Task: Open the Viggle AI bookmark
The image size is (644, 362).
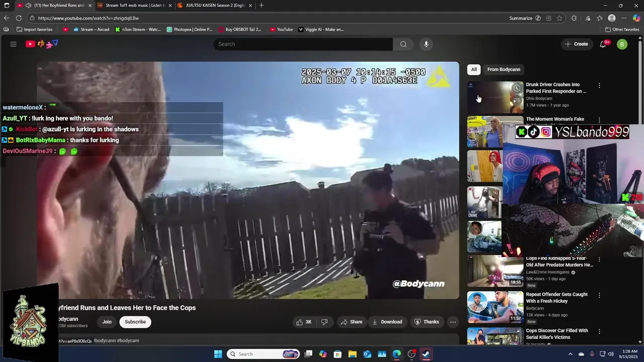Action: click(x=321, y=30)
